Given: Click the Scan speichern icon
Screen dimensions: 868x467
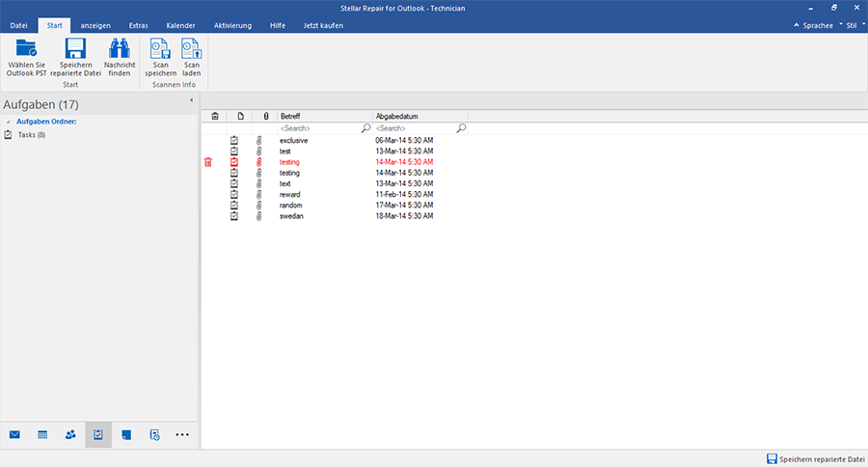Looking at the screenshot, I should [160, 50].
